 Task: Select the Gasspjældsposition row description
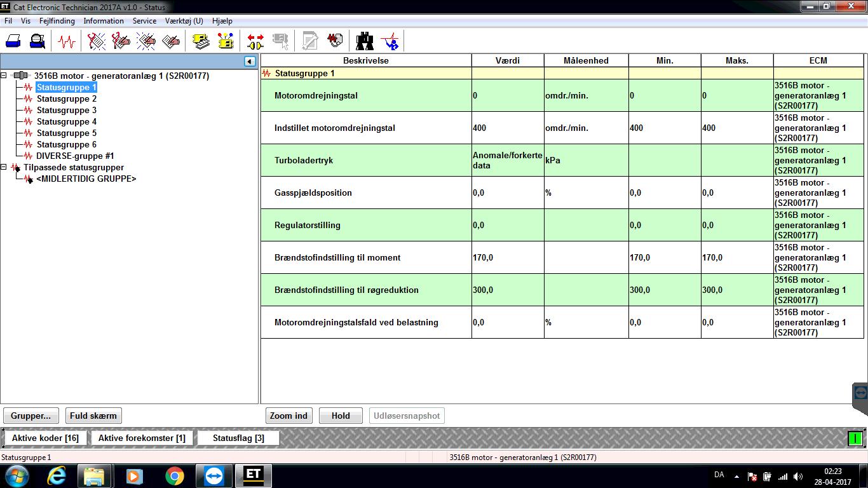coord(313,193)
